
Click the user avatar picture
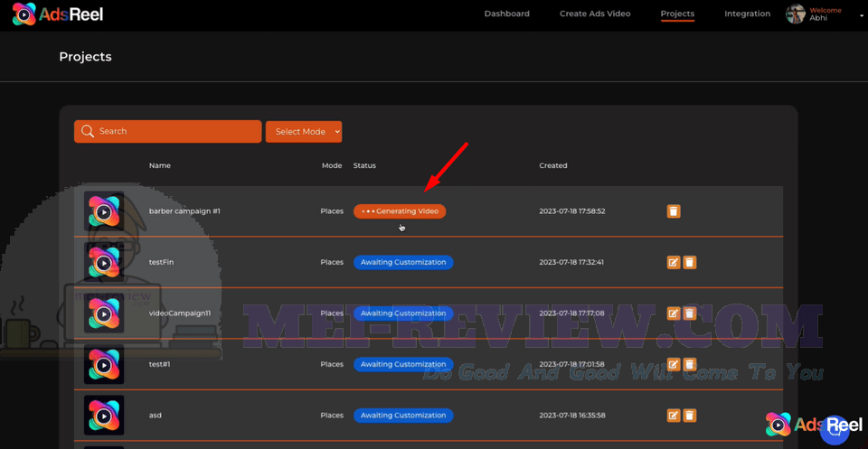click(x=795, y=14)
